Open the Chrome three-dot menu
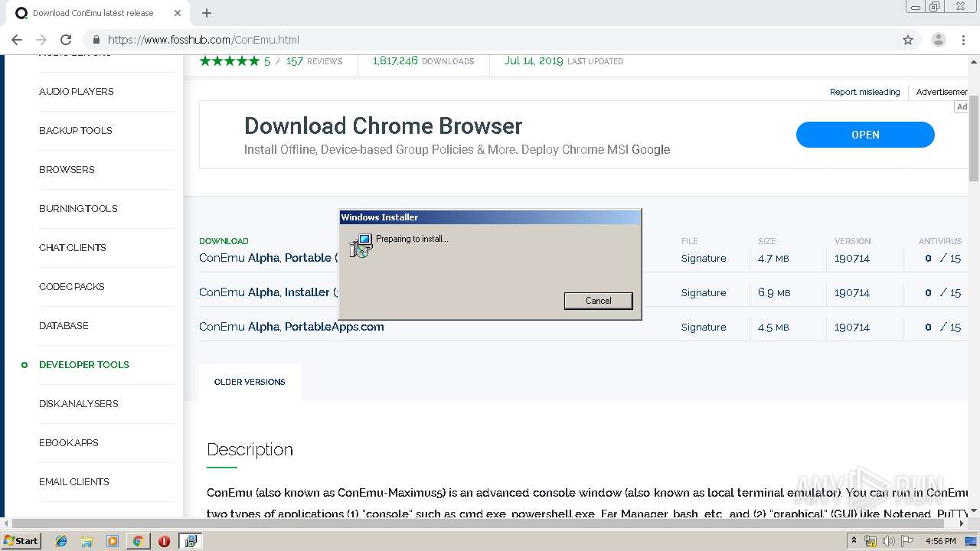This screenshot has height=551, width=980. coord(963,40)
